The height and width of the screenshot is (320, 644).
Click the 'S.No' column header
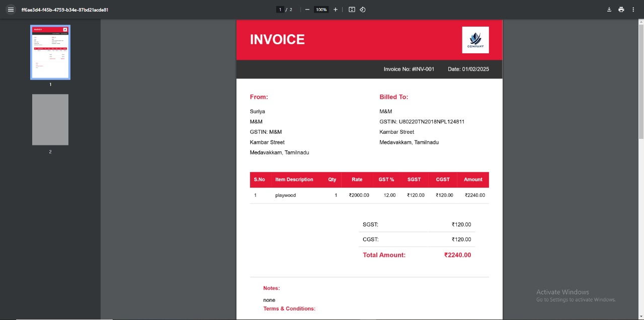259,180
